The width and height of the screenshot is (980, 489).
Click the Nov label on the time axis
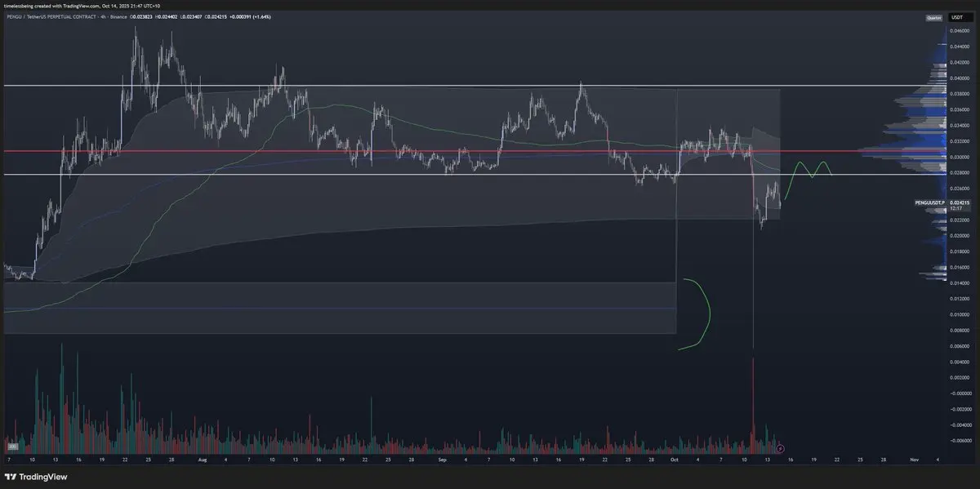914,460
